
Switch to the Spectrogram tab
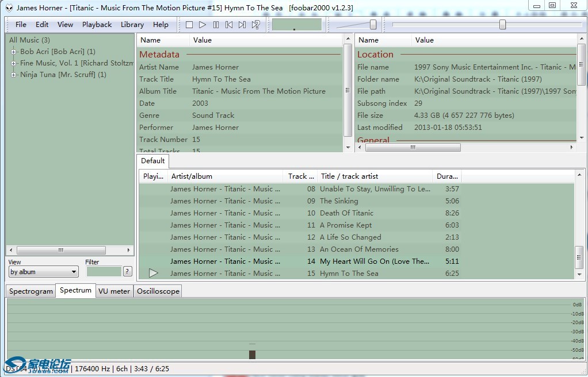click(x=30, y=291)
